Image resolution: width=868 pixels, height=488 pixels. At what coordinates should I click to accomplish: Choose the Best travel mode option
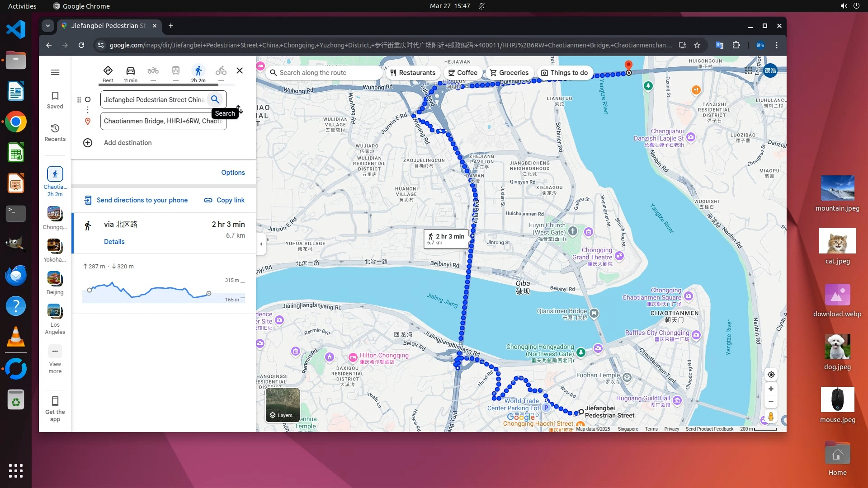[108, 71]
